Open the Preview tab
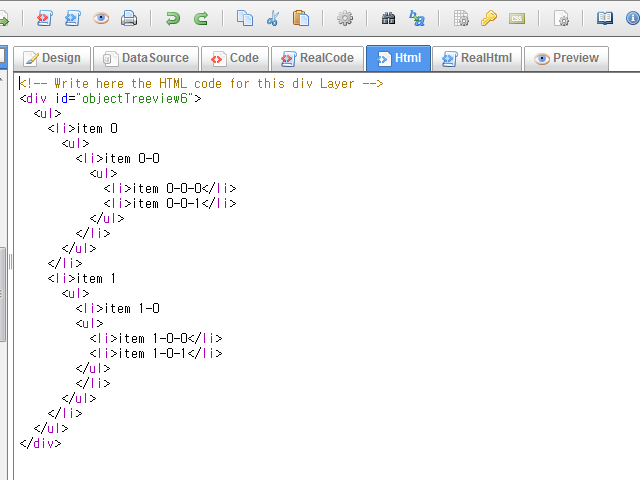The width and height of the screenshot is (640, 480). [x=566, y=59]
